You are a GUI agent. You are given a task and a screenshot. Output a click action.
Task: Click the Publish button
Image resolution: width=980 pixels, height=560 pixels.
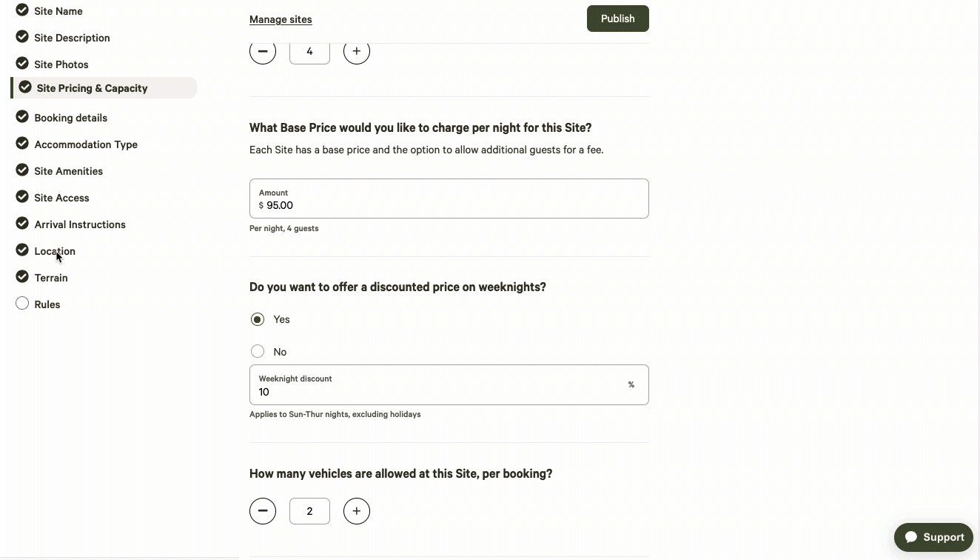click(618, 19)
